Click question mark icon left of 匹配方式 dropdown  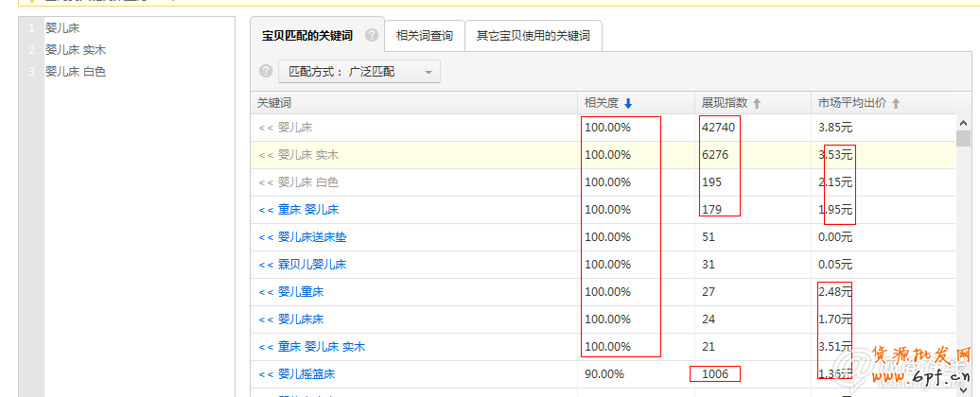[266, 71]
